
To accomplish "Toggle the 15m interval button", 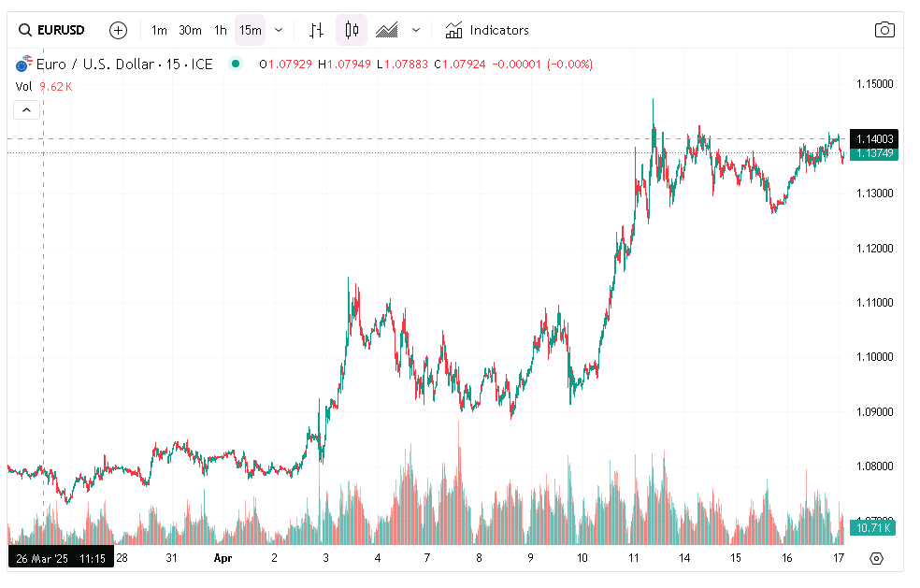I will [250, 30].
